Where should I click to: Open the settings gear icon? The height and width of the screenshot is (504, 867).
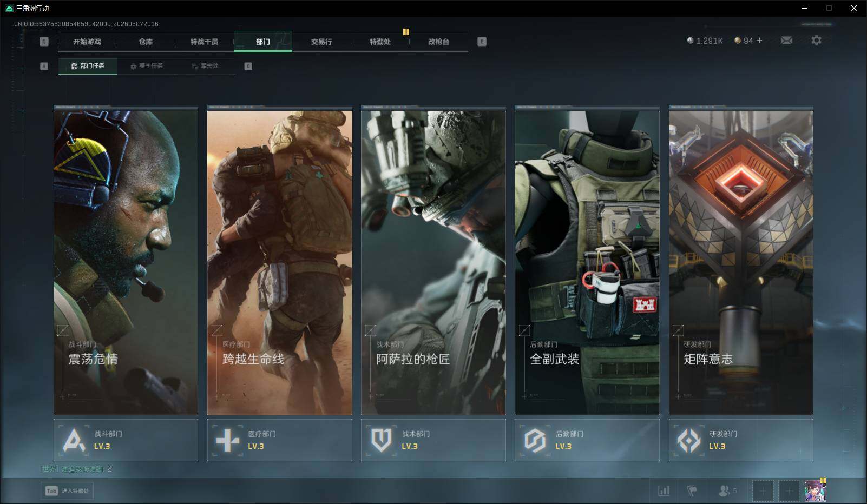[816, 41]
